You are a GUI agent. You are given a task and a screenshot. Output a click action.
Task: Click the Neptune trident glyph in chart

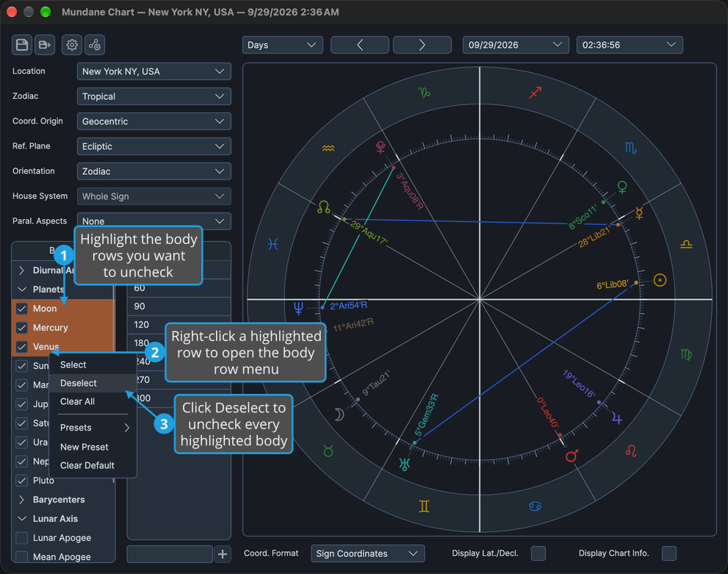(298, 307)
